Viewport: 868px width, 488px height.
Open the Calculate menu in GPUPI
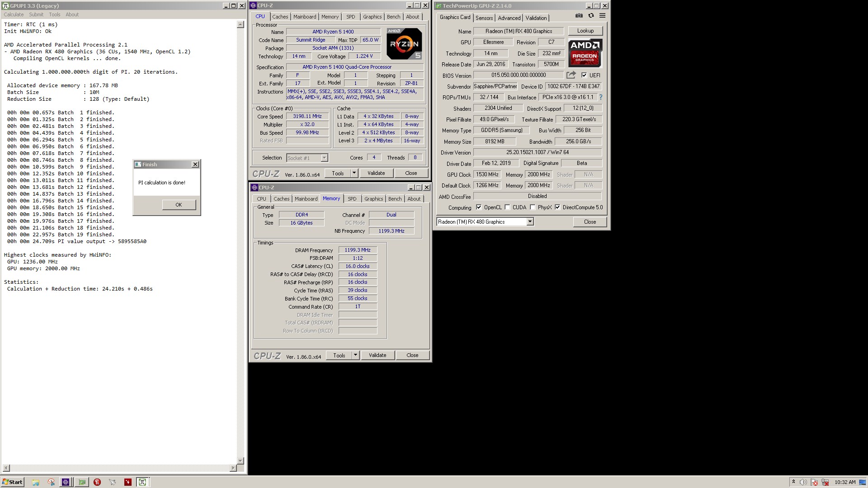(14, 14)
